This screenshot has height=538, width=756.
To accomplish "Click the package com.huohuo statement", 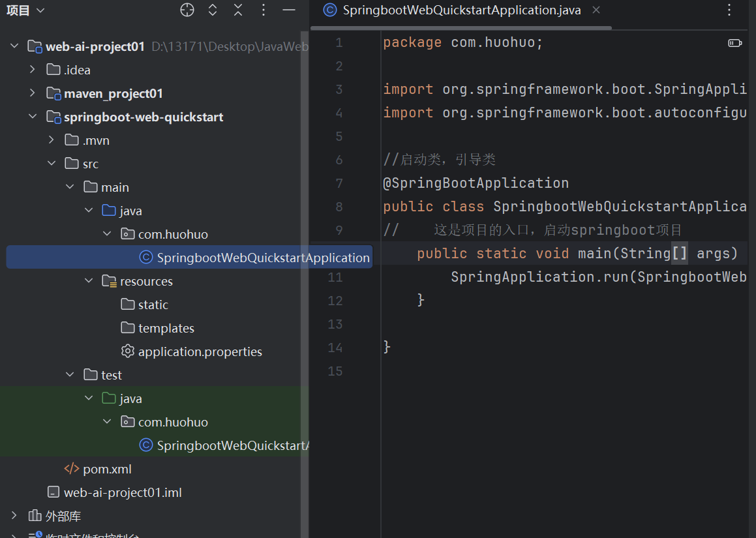I will coord(463,42).
